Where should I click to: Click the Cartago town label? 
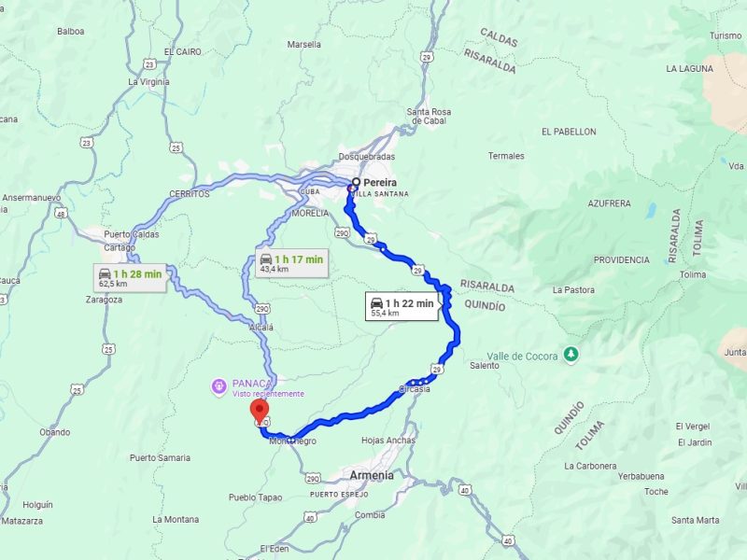tap(120, 247)
